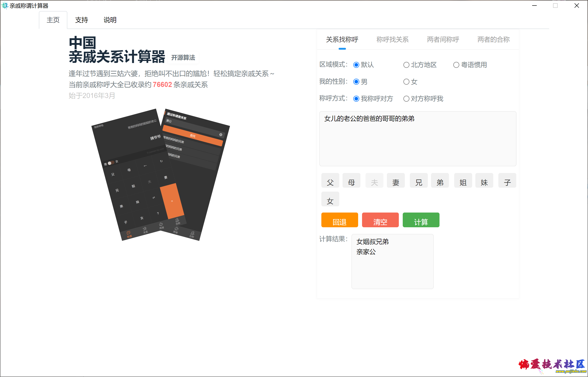Open the 说明 tab
The width and height of the screenshot is (588, 377).
coord(110,20)
